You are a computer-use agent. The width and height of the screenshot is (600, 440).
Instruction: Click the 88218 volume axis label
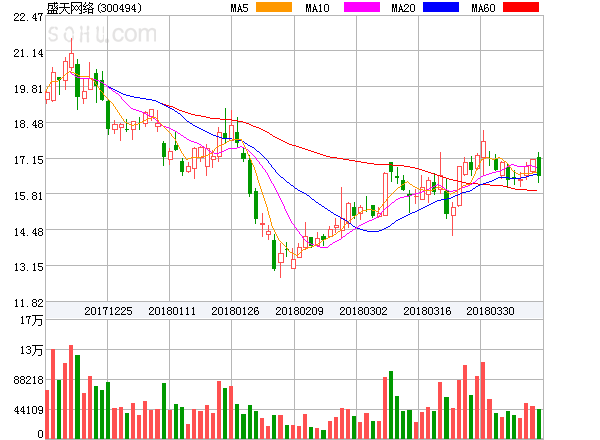(28, 380)
